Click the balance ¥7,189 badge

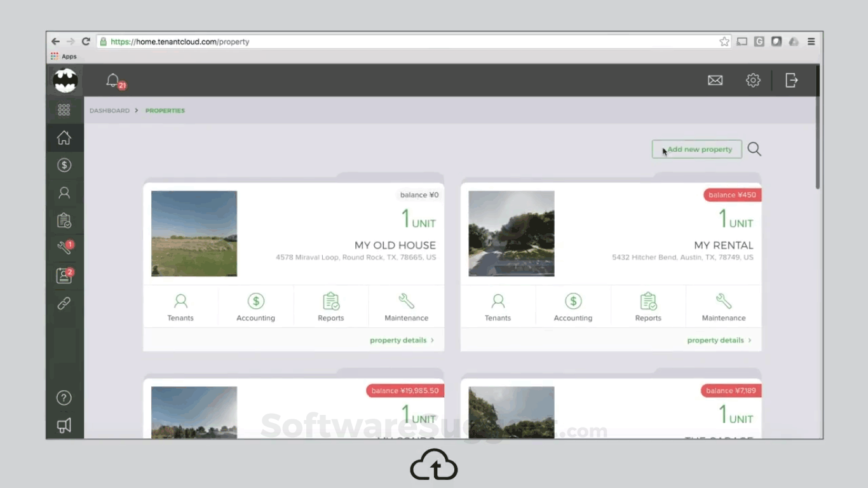tap(731, 391)
